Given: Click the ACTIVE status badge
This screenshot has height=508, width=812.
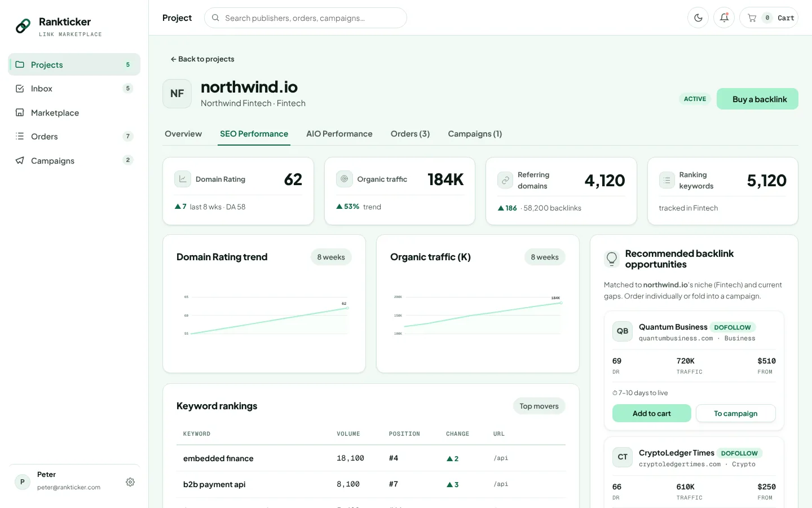Looking at the screenshot, I should [695, 99].
